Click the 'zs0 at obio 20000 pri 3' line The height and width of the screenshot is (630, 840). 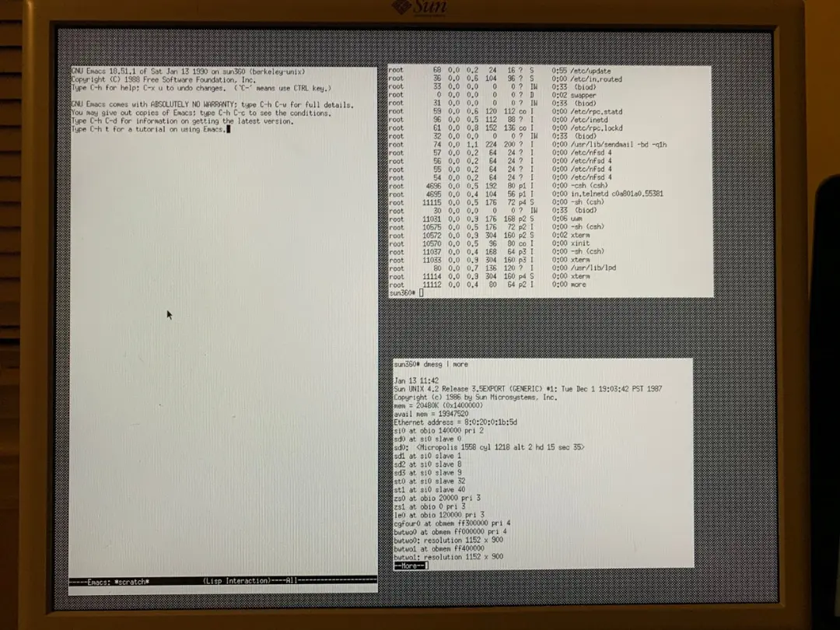pos(437,499)
